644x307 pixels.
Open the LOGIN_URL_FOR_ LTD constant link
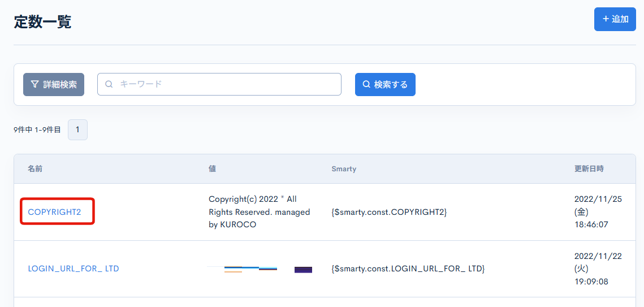(74, 269)
